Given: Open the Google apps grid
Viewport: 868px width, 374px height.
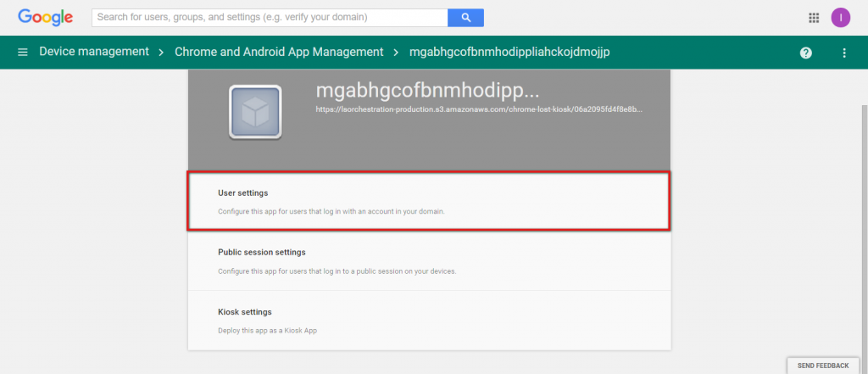Looking at the screenshot, I should (x=814, y=18).
